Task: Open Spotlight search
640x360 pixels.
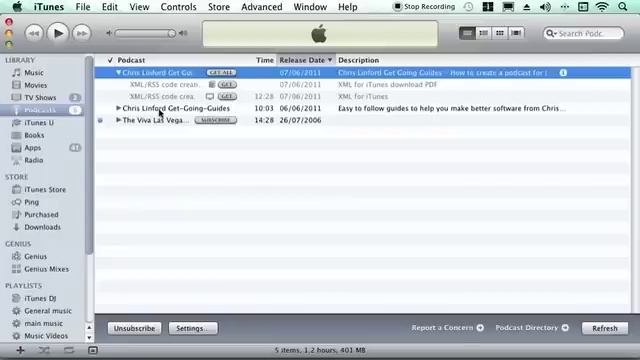Action: click(x=622, y=7)
